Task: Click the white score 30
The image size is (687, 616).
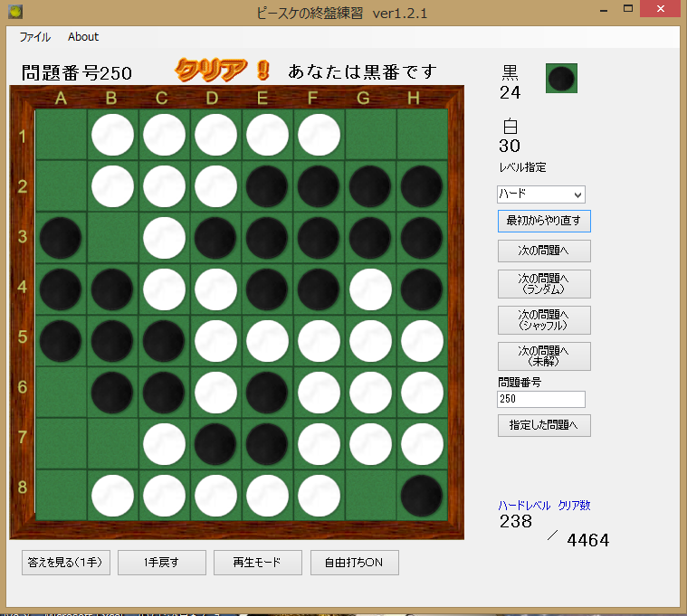Action: 510,146
